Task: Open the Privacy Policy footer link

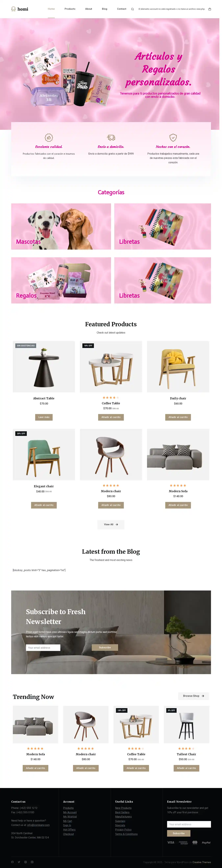Action: tap(123, 830)
